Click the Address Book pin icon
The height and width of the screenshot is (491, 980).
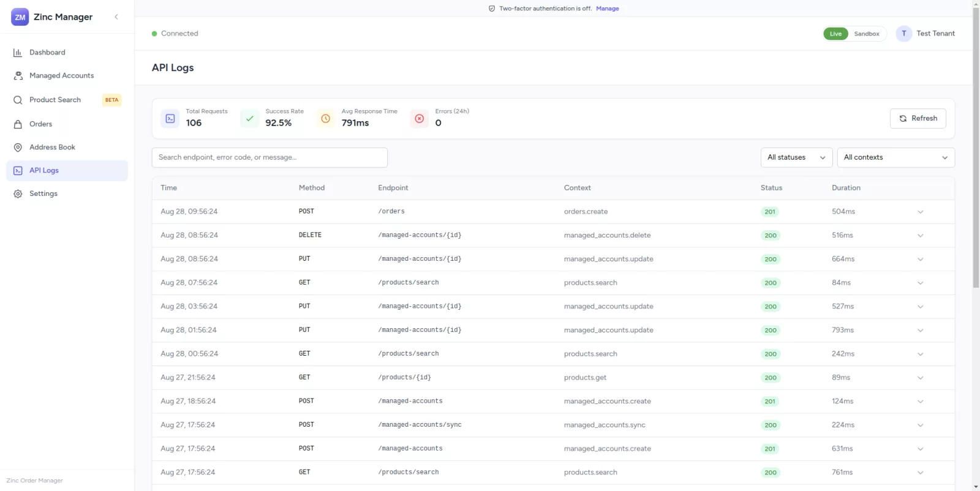(x=18, y=148)
